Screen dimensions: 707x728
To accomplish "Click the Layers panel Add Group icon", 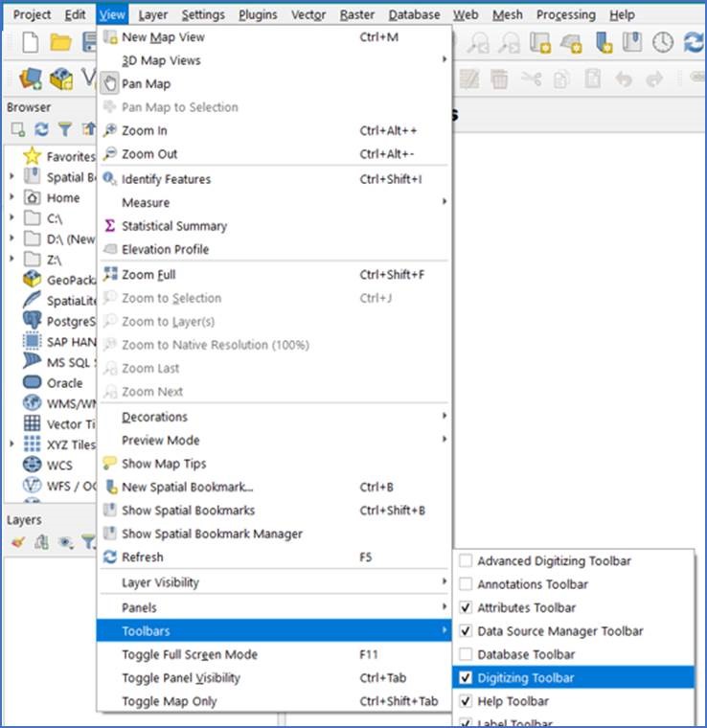I will [41, 541].
